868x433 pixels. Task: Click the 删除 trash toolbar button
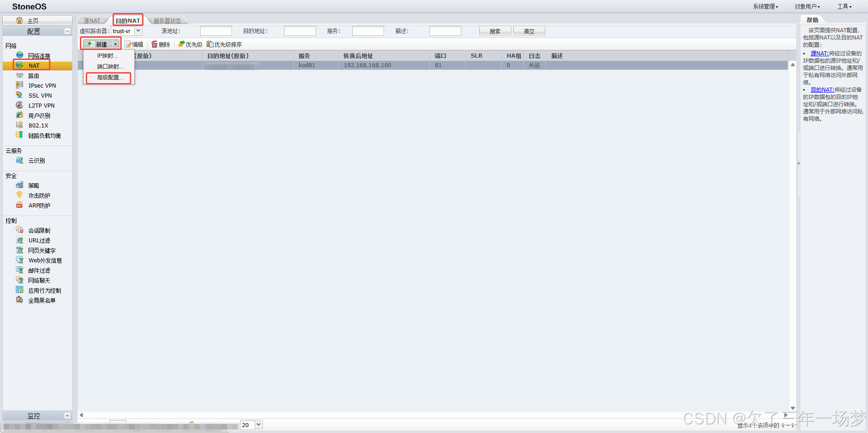pos(161,44)
